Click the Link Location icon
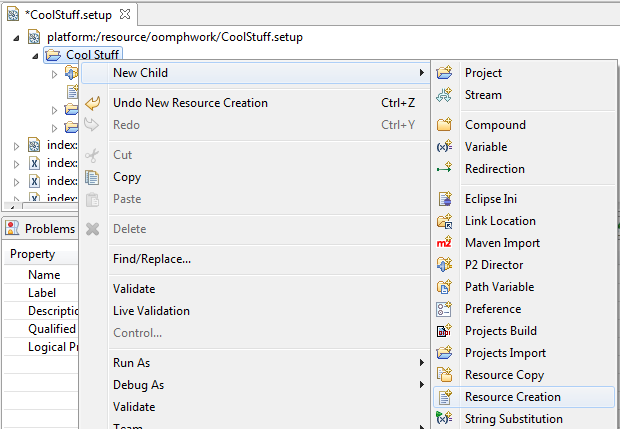620x429 pixels. pos(445,221)
